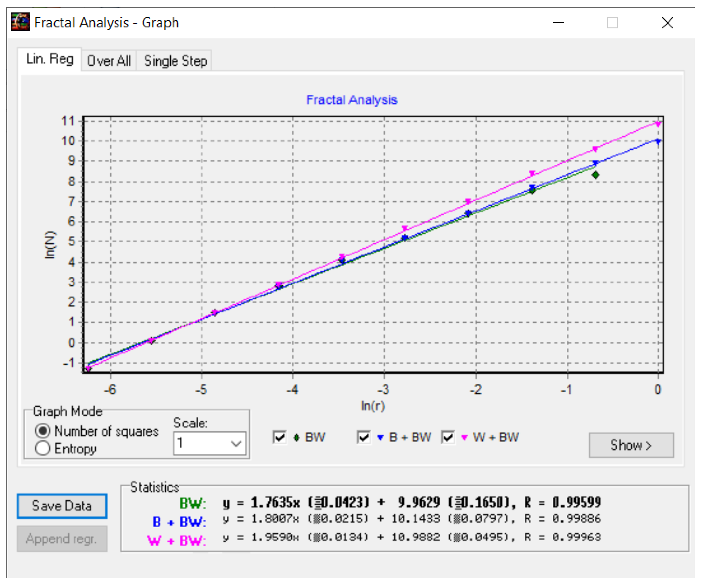The image size is (702, 588).
Task: Close the Fractal Analysis Graph window
Action: click(x=667, y=23)
